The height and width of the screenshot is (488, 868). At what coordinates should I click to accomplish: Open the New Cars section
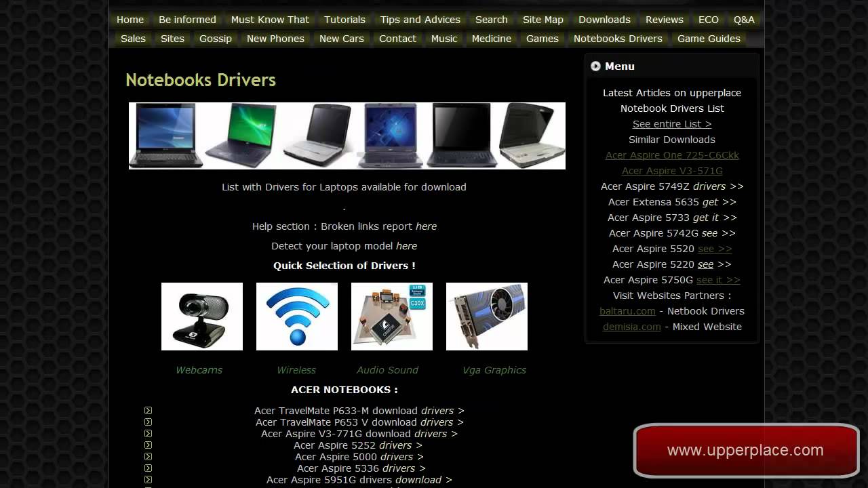point(342,39)
